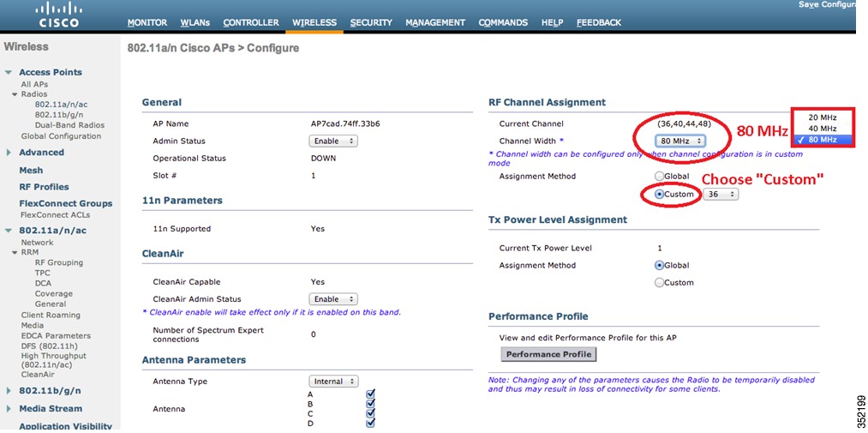Toggle Antenna C checkbox
This screenshot has height=433, width=868.
coord(370,413)
